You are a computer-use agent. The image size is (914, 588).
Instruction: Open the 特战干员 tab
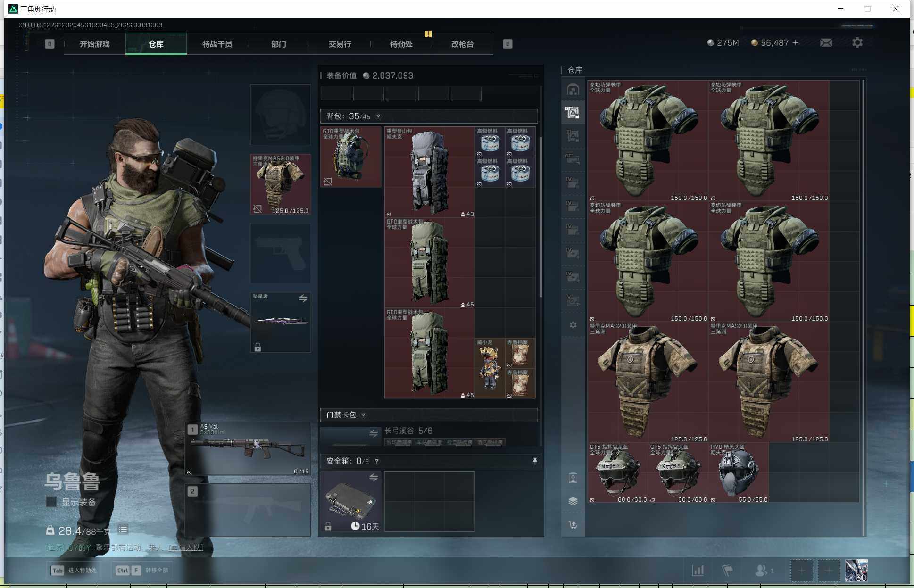[x=217, y=44]
